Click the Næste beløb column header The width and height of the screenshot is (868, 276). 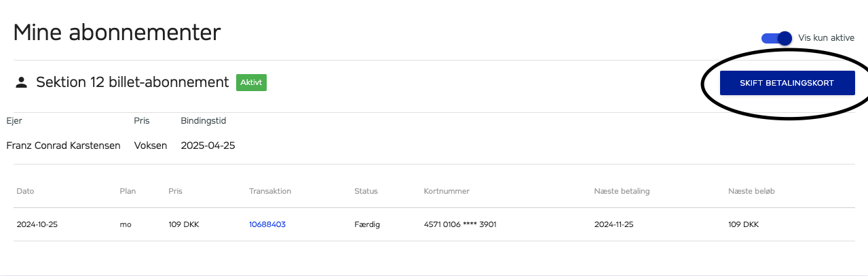(751, 191)
